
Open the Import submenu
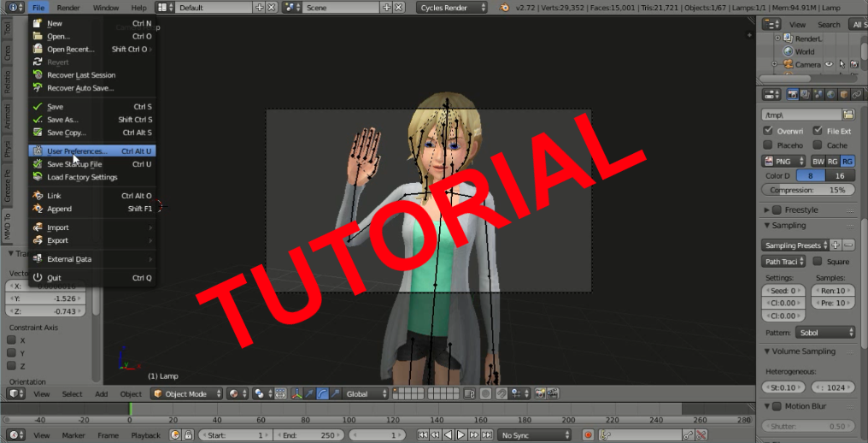(92, 227)
